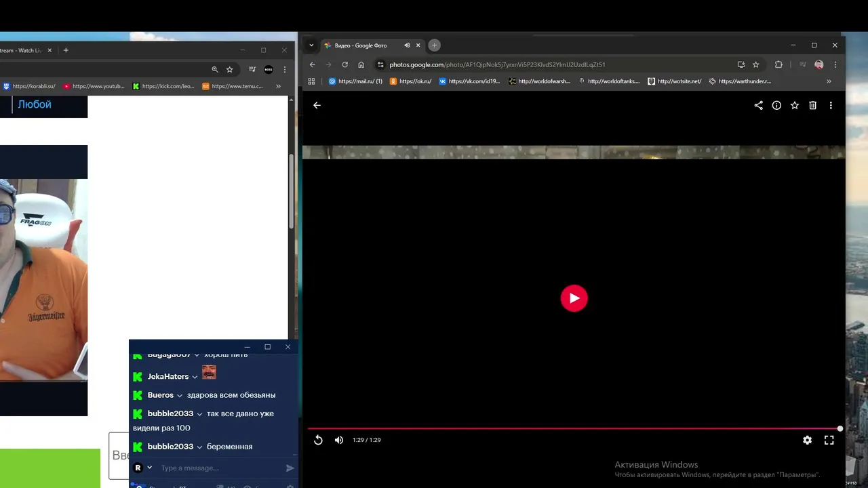Go to home page via Home icon

(x=361, y=64)
